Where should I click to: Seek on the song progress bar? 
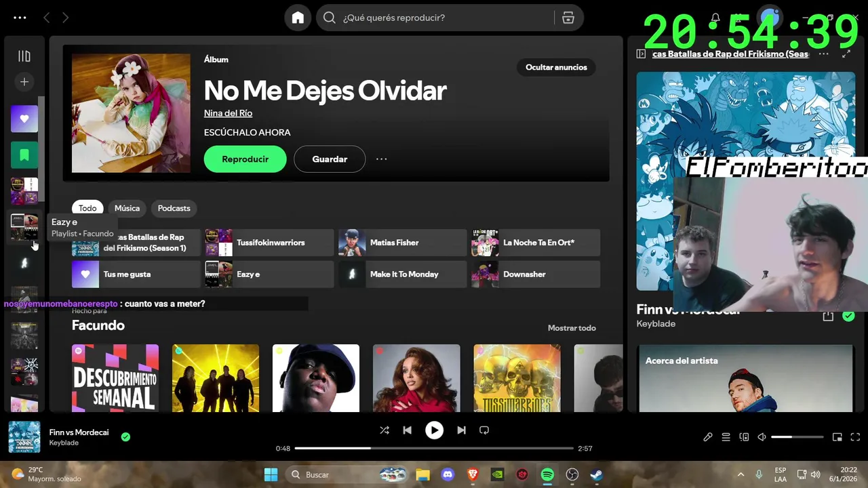(x=434, y=449)
